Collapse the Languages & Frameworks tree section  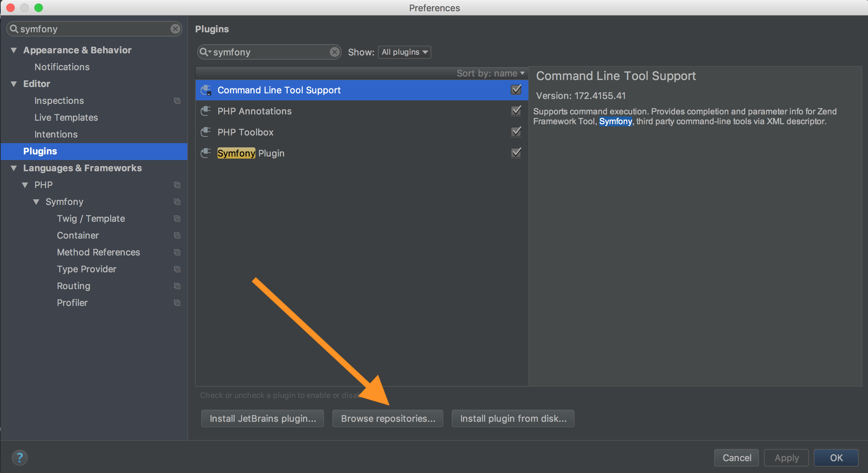coord(14,168)
